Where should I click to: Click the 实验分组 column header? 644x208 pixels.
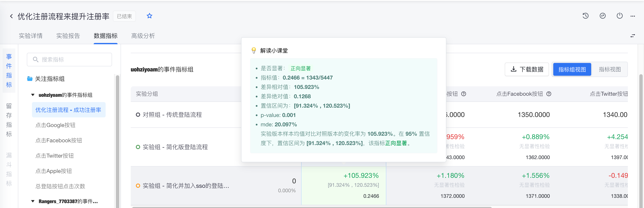tap(147, 94)
